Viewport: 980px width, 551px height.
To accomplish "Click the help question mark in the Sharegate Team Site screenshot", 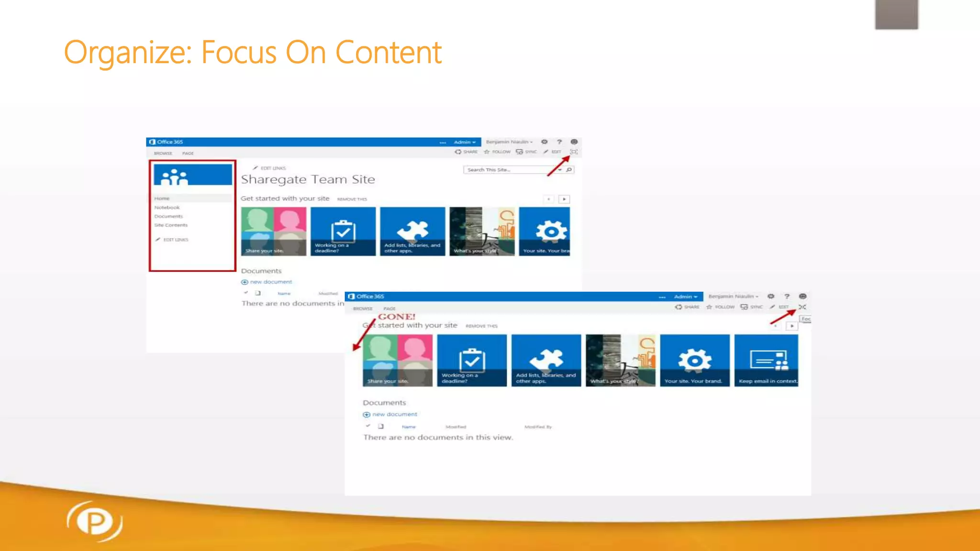I will (559, 142).
